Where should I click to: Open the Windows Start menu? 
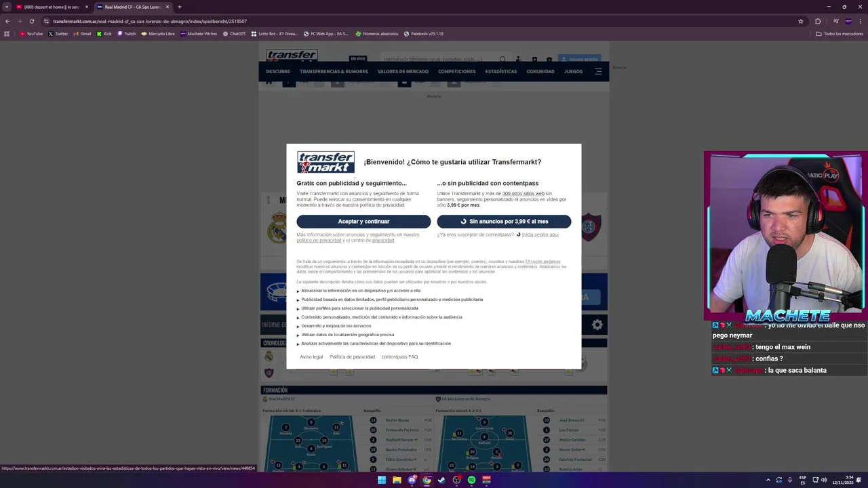click(x=382, y=480)
